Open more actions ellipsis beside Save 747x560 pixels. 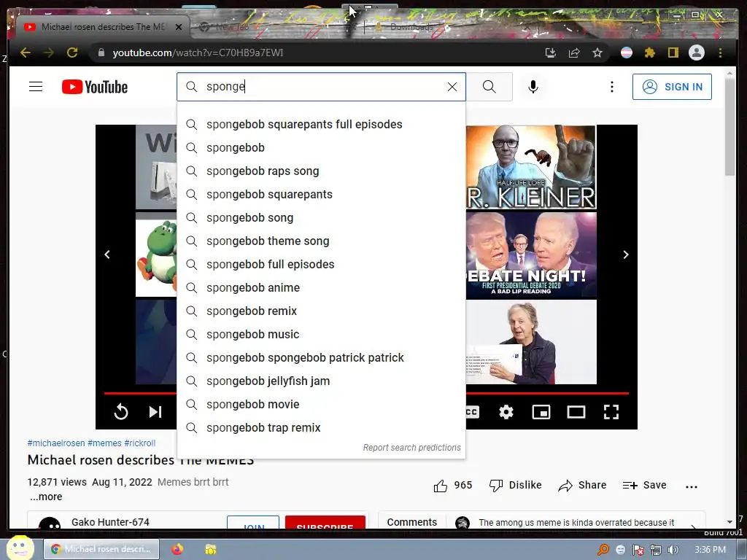pos(692,486)
